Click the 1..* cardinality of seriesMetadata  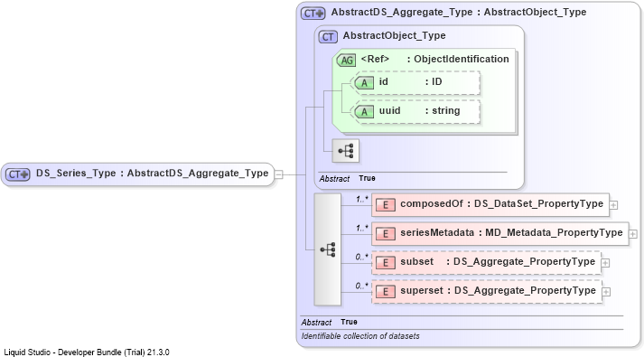(x=362, y=228)
